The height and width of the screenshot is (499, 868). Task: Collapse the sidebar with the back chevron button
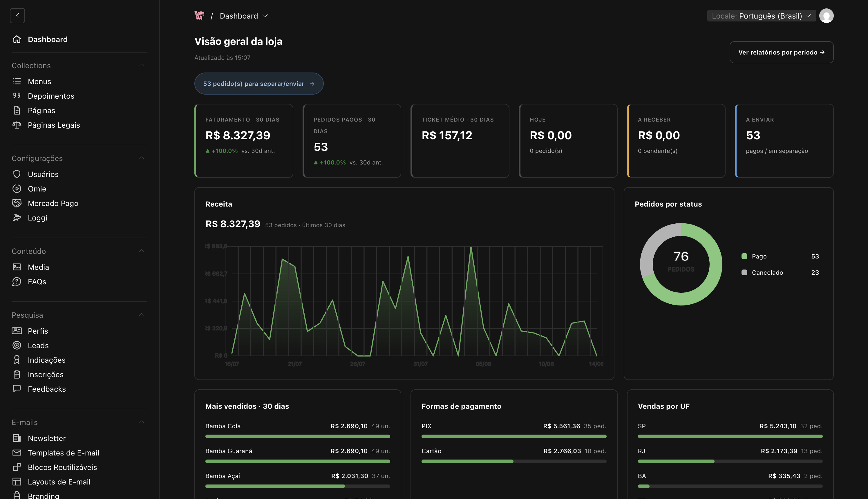pos(17,16)
